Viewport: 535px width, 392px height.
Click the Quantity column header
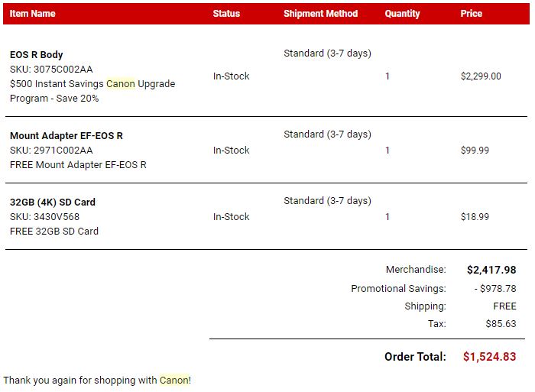point(402,14)
